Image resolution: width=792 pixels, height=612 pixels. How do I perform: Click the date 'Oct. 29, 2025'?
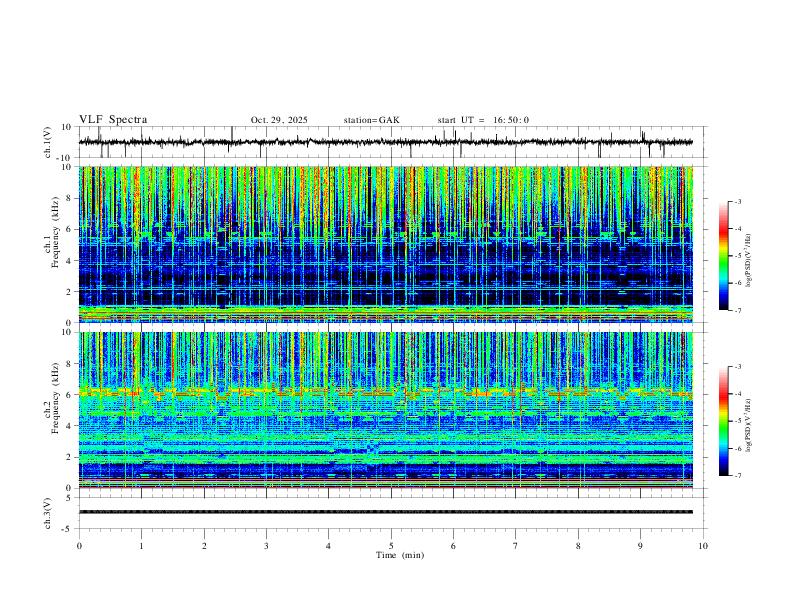[279, 120]
